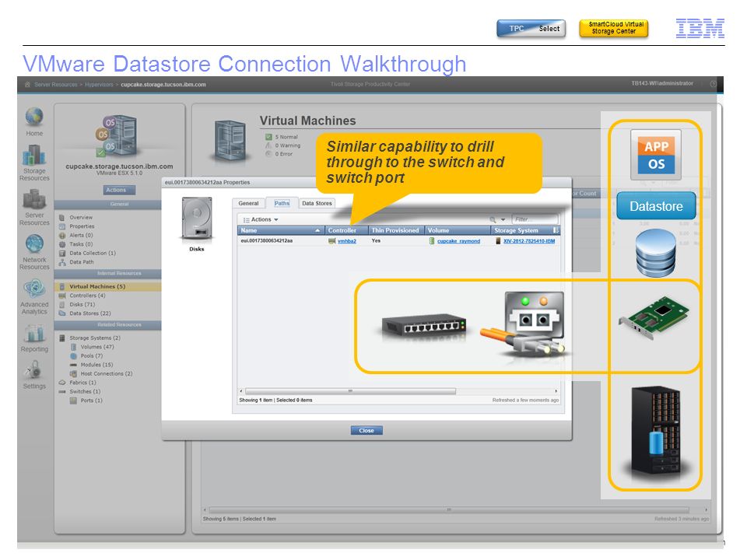This screenshot has height=560, width=747.
Task: Select Data Collection (1) in the sidebar
Action: coord(93,254)
